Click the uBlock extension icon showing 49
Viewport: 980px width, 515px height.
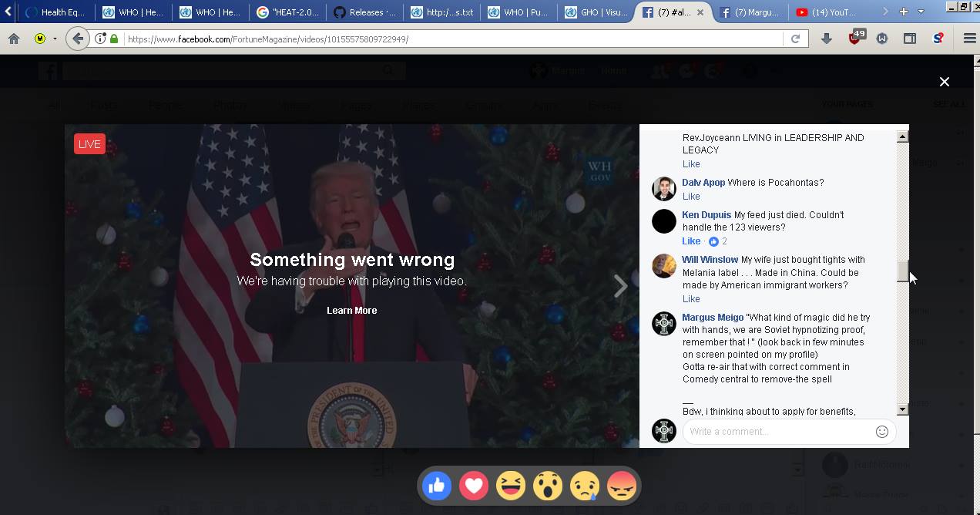tap(856, 37)
